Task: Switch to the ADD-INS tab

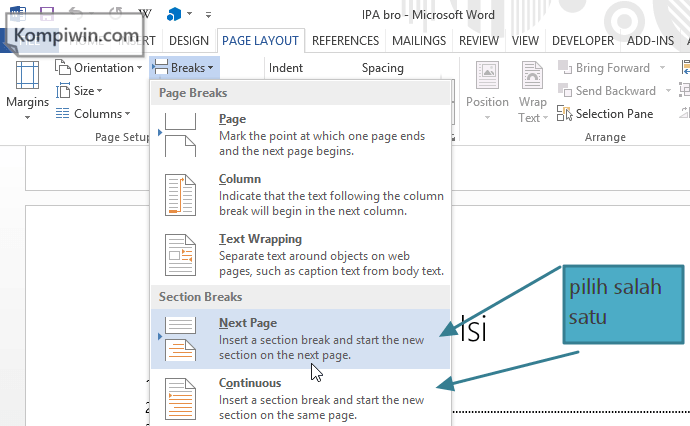Action: 650,41
